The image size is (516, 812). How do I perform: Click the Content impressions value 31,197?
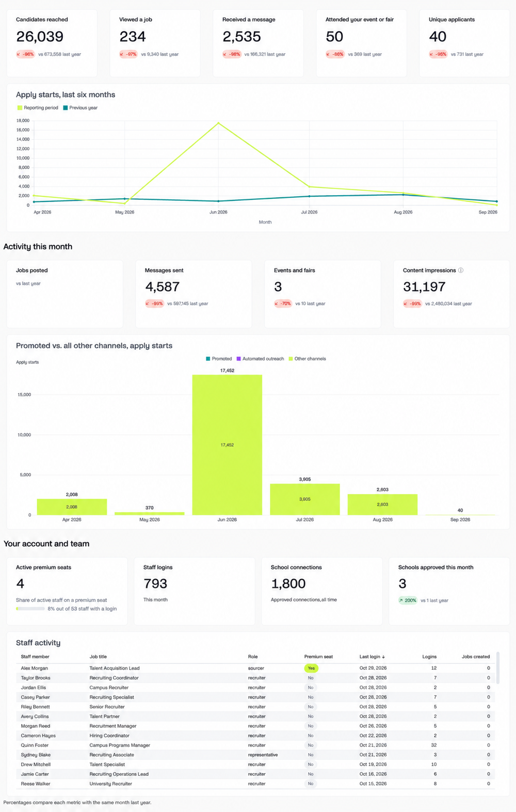coord(424,287)
